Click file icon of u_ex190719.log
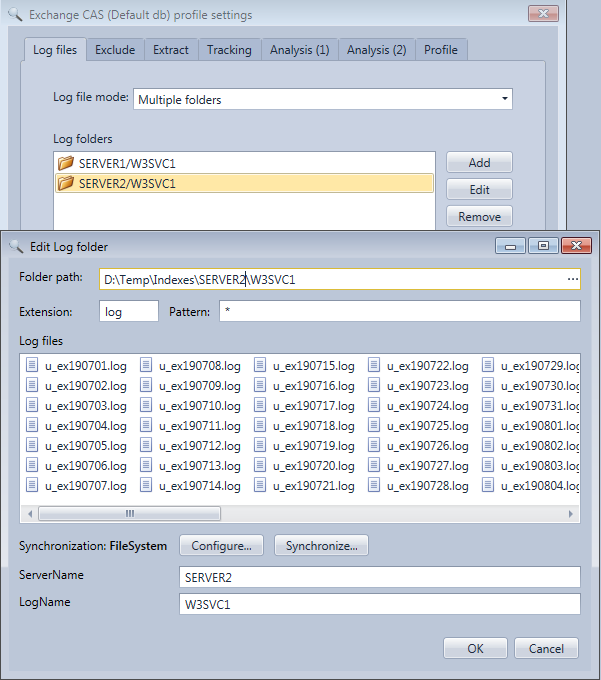 (x=260, y=445)
